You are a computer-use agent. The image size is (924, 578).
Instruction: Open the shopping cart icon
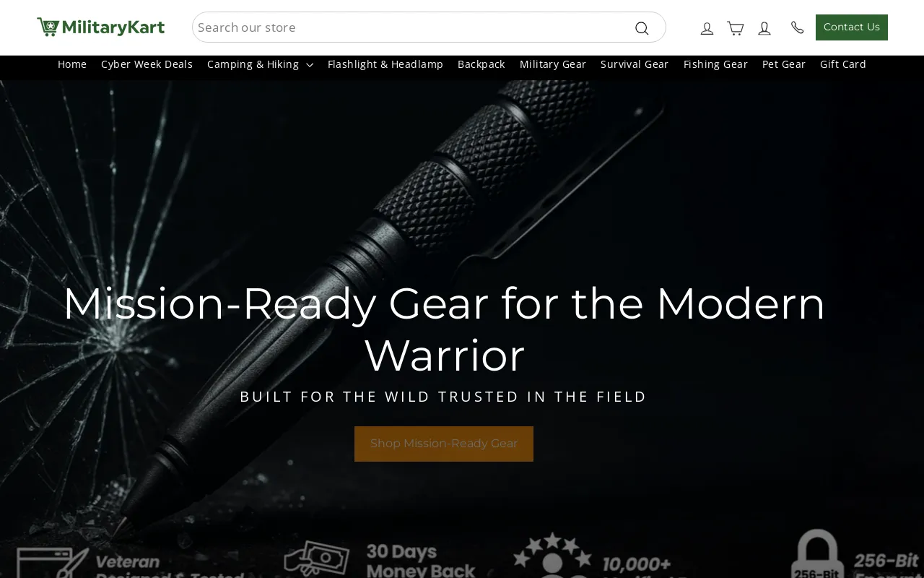[736, 28]
